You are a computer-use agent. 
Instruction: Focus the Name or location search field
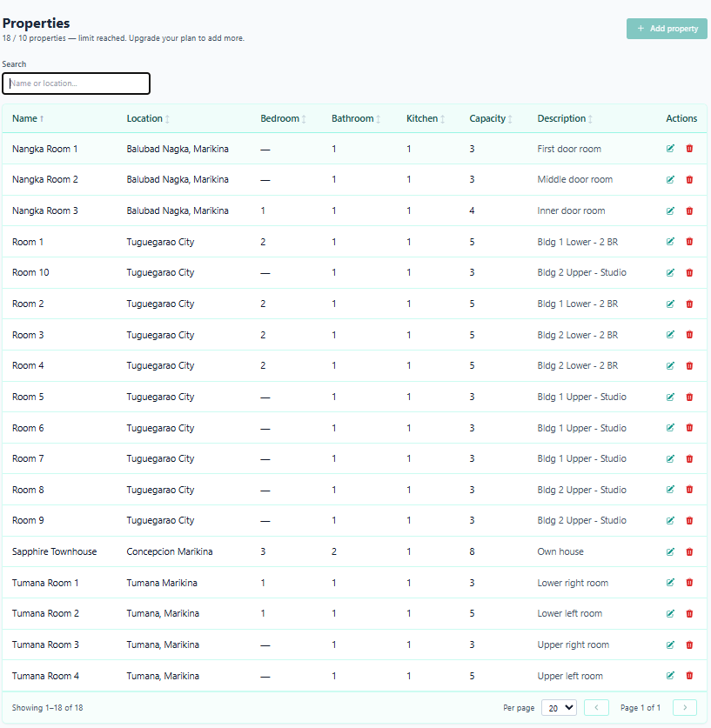(77, 83)
